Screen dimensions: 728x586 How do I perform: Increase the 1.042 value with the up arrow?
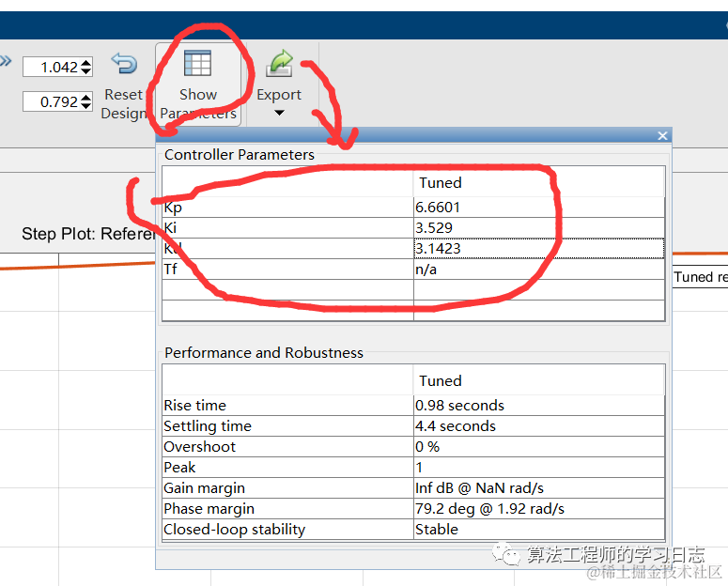point(85,63)
